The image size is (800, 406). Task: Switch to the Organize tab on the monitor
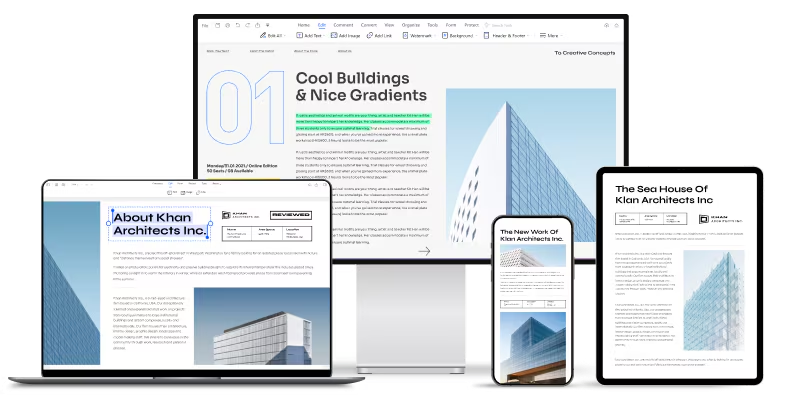click(411, 25)
